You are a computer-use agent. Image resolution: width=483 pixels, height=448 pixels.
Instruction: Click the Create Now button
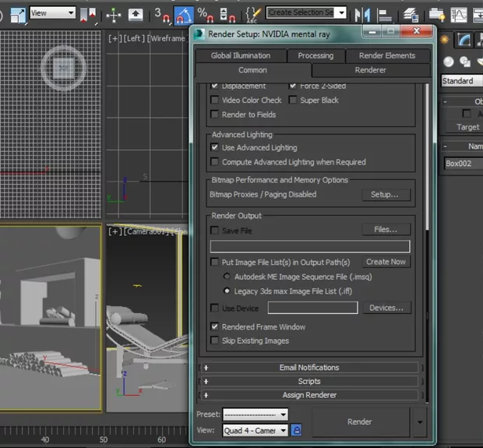[x=386, y=262]
